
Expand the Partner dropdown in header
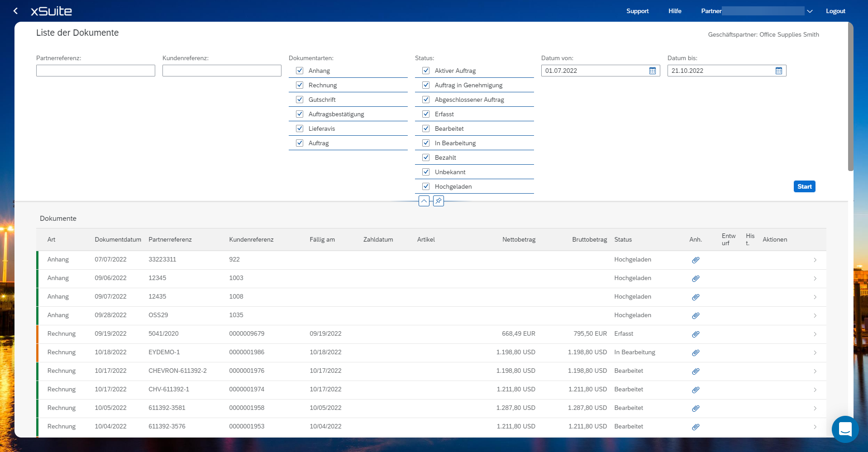(x=810, y=11)
